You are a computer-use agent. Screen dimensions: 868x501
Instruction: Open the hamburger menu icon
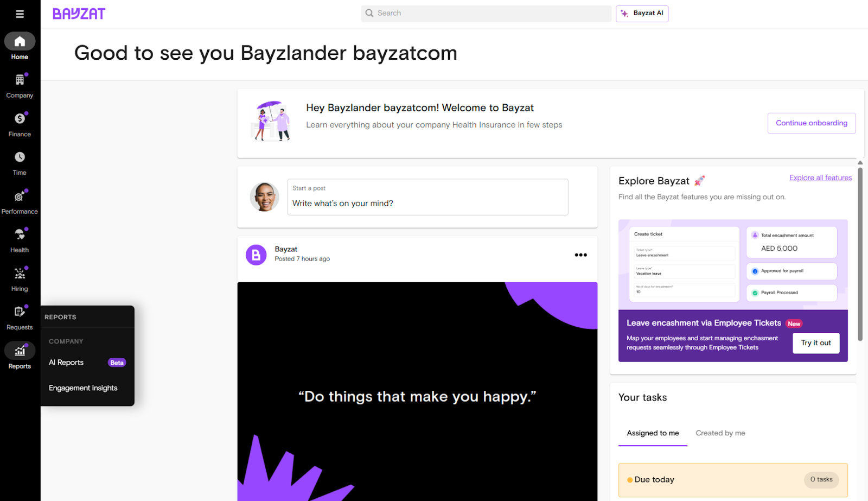pos(20,14)
